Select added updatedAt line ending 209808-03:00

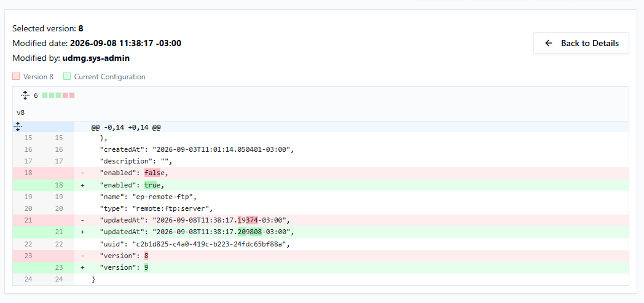pos(321,232)
